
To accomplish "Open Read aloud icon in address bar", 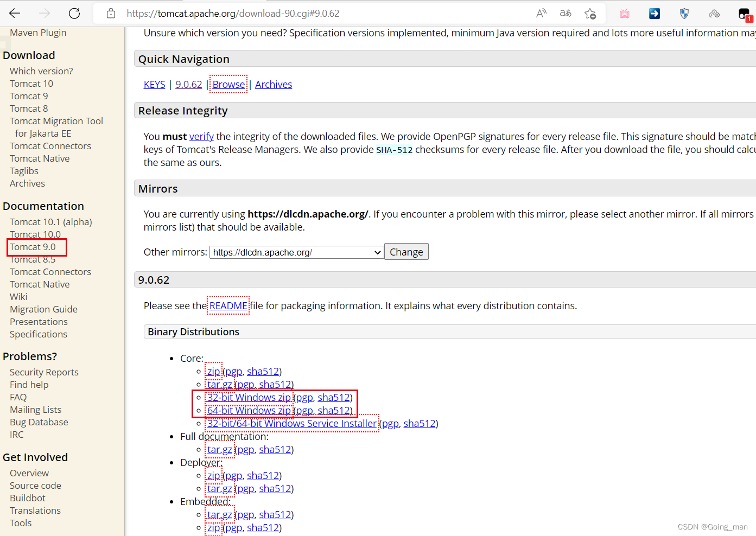I will 541,14.
